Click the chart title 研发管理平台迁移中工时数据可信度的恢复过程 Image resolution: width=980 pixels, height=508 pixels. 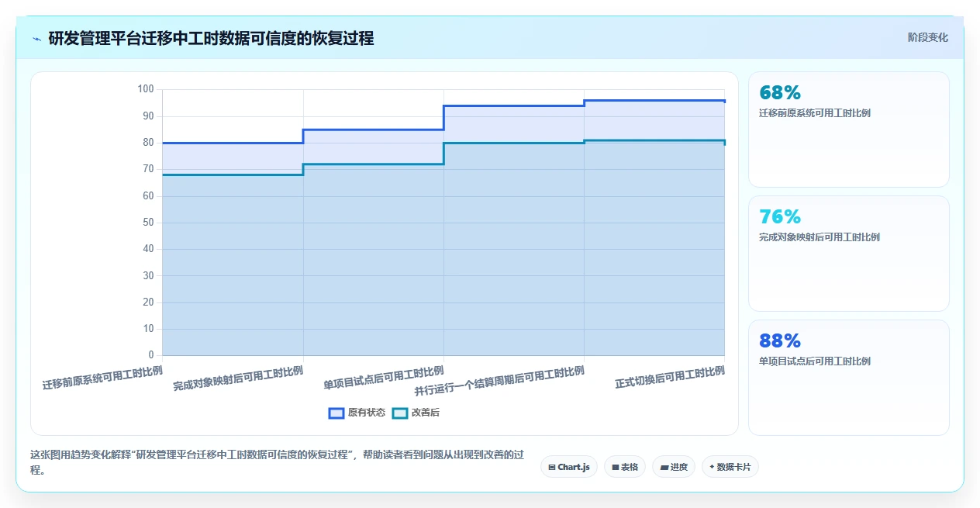(211, 38)
